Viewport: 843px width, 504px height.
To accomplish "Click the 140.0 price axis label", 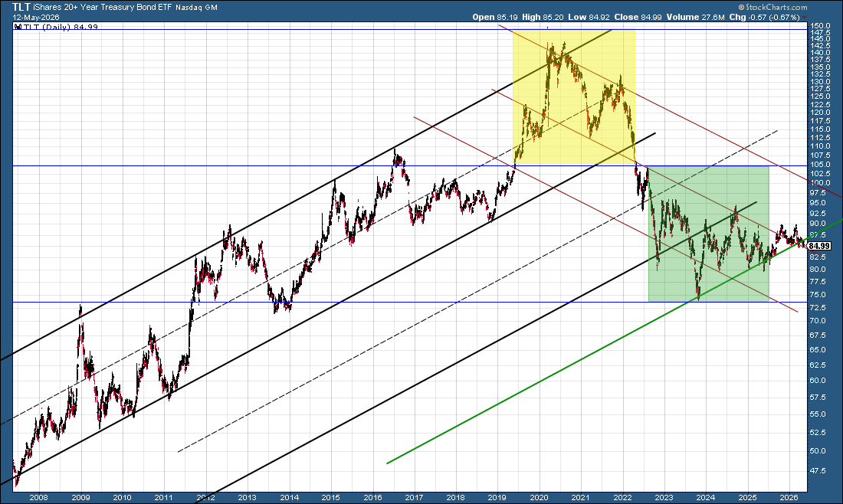I will [821, 53].
